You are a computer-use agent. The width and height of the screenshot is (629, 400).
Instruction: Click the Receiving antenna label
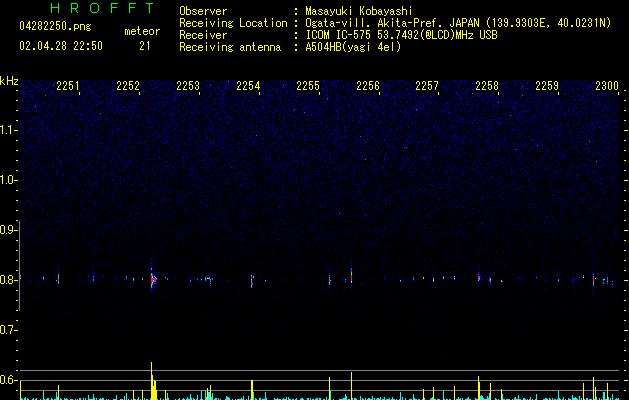click(230, 47)
